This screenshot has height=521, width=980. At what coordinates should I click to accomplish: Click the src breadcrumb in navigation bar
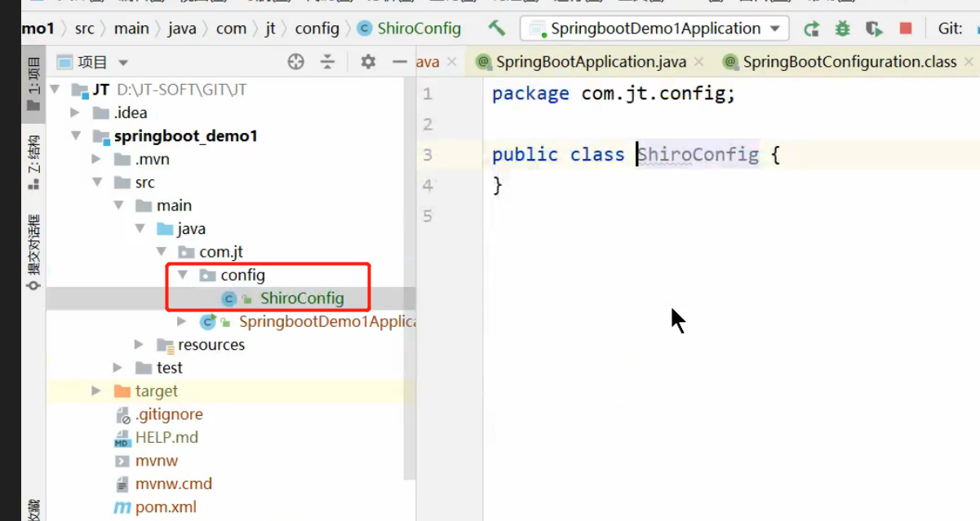[85, 29]
